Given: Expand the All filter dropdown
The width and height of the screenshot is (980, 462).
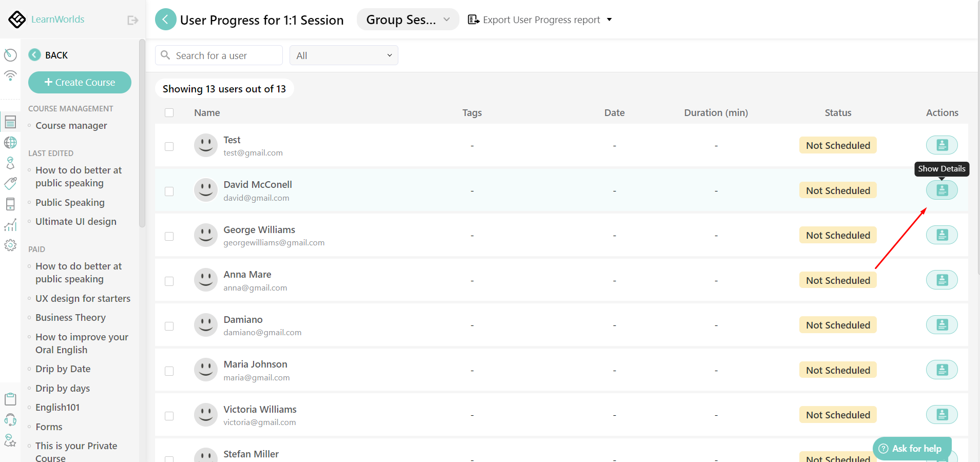Looking at the screenshot, I should pos(343,55).
